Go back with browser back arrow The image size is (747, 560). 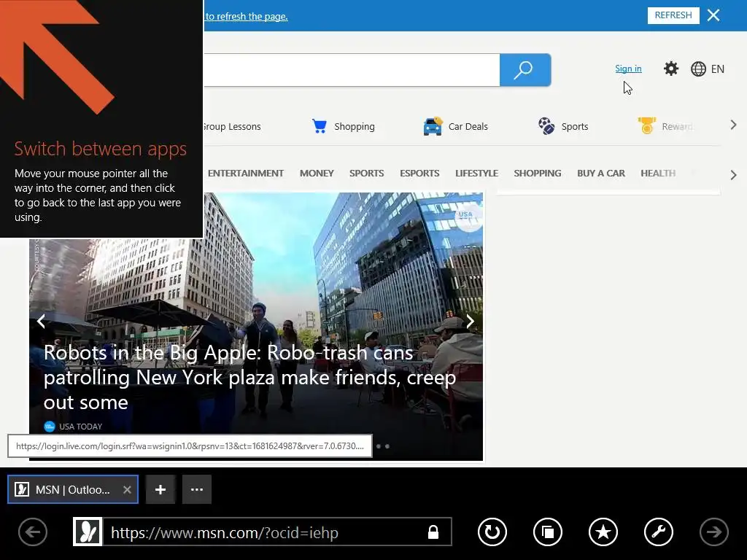[32, 532]
